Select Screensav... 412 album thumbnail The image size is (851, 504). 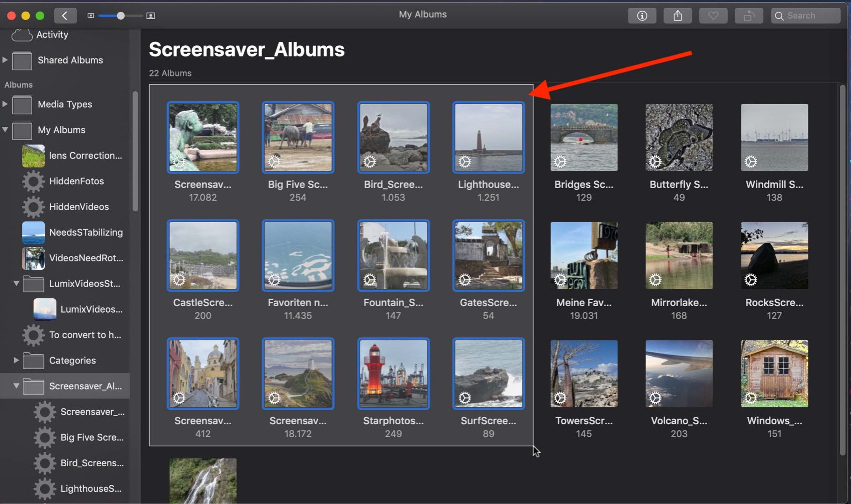[x=203, y=373]
